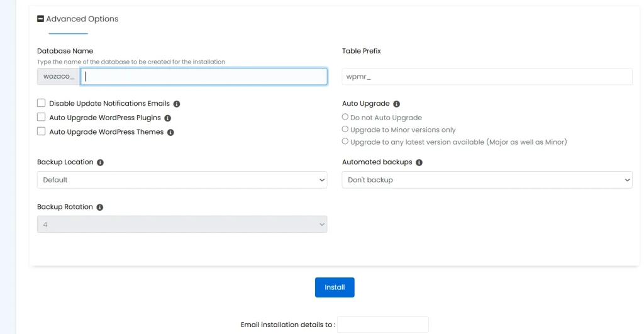Open the Automated backups dropdown
The height and width of the screenshot is (334, 644).
coord(487,180)
